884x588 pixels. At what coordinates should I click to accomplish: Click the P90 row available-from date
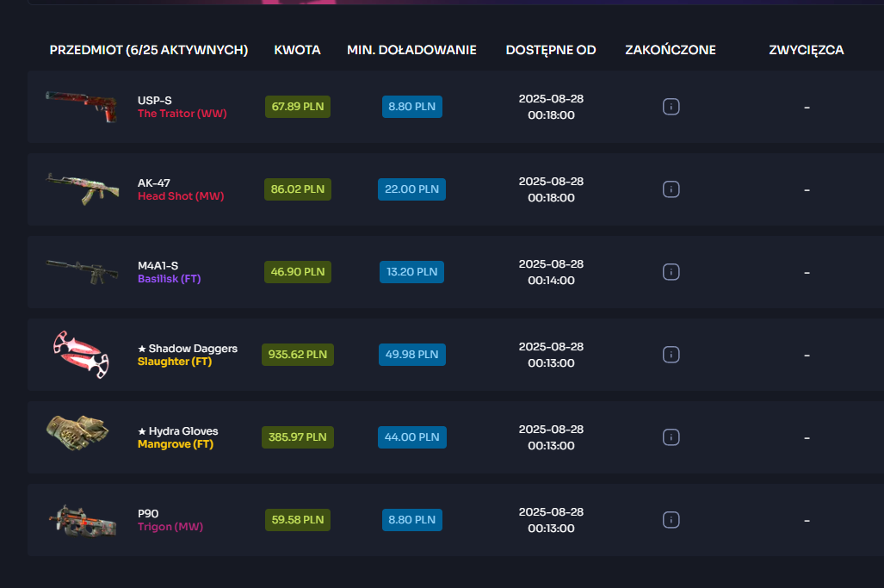[551, 520]
